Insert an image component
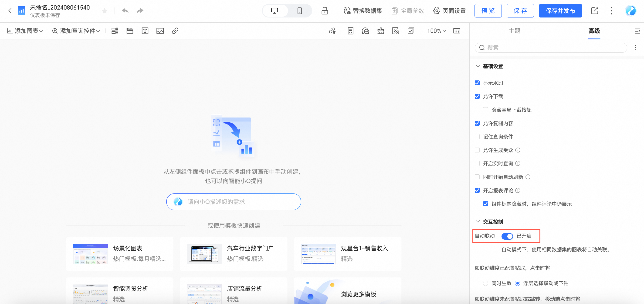The height and width of the screenshot is (304, 644). coord(160,31)
